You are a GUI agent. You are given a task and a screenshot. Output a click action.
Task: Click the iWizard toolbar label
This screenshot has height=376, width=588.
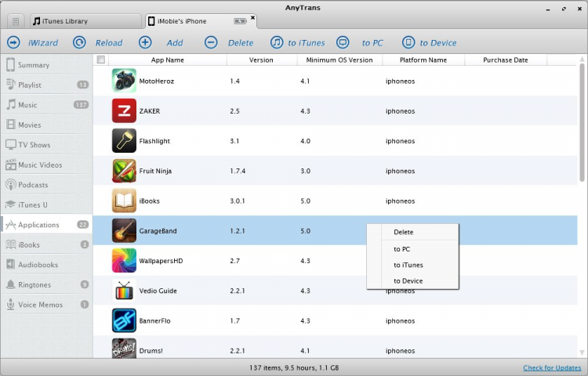click(43, 43)
